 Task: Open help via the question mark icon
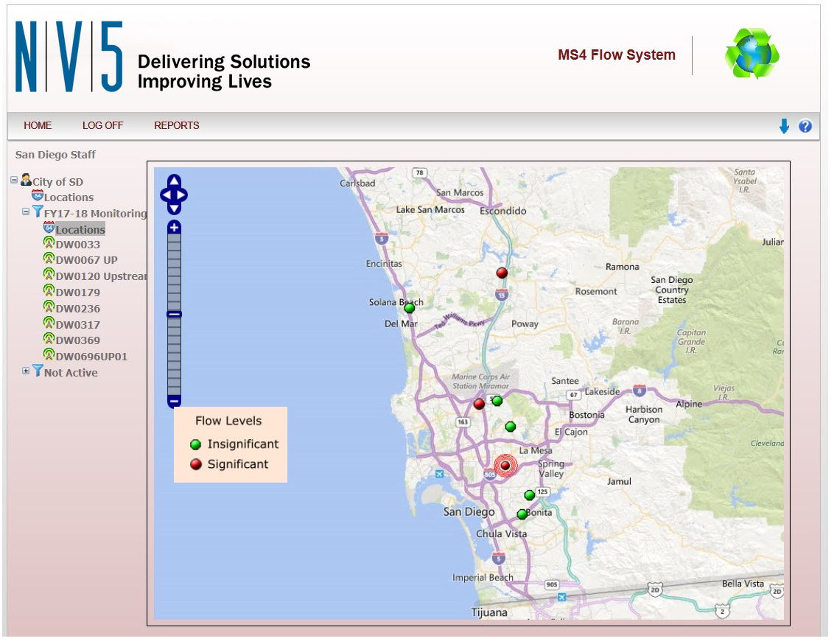805,125
